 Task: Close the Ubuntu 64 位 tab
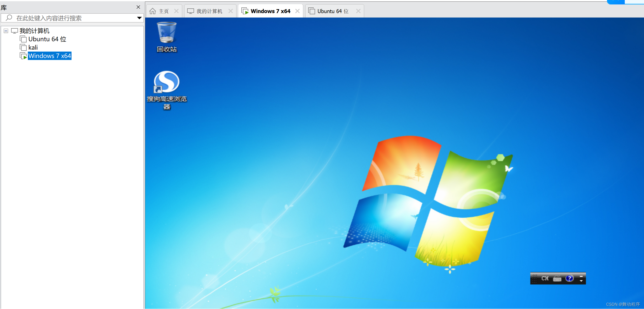[x=358, y=11]
